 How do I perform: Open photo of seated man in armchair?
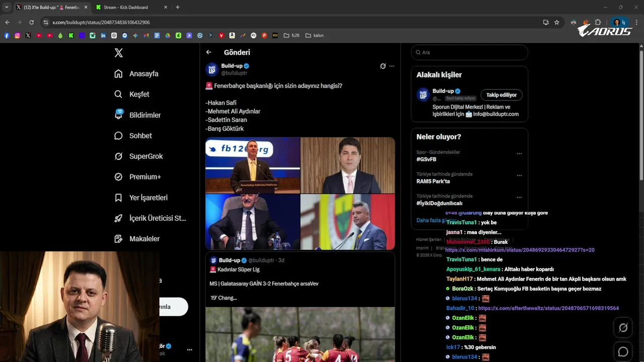pos(253,222)
